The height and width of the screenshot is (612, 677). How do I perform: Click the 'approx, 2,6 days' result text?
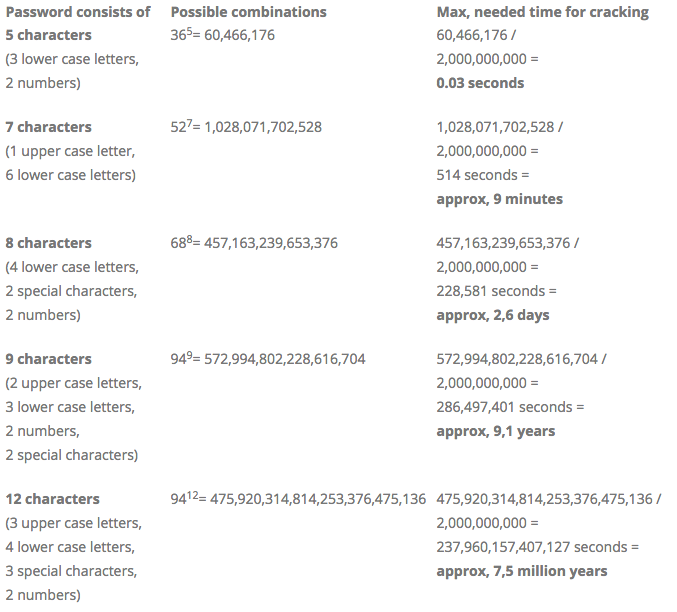pyautogui.click(x=493, y=315)
